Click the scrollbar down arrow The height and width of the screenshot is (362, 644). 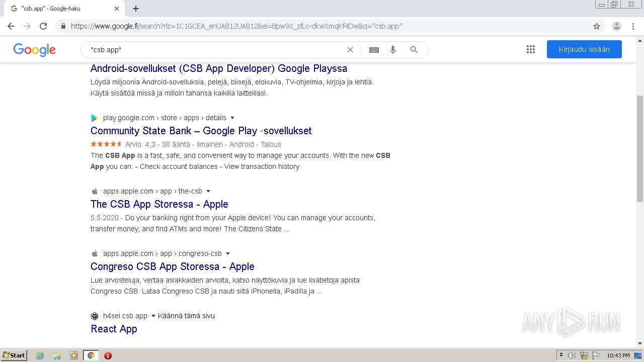tap(640, 344)
